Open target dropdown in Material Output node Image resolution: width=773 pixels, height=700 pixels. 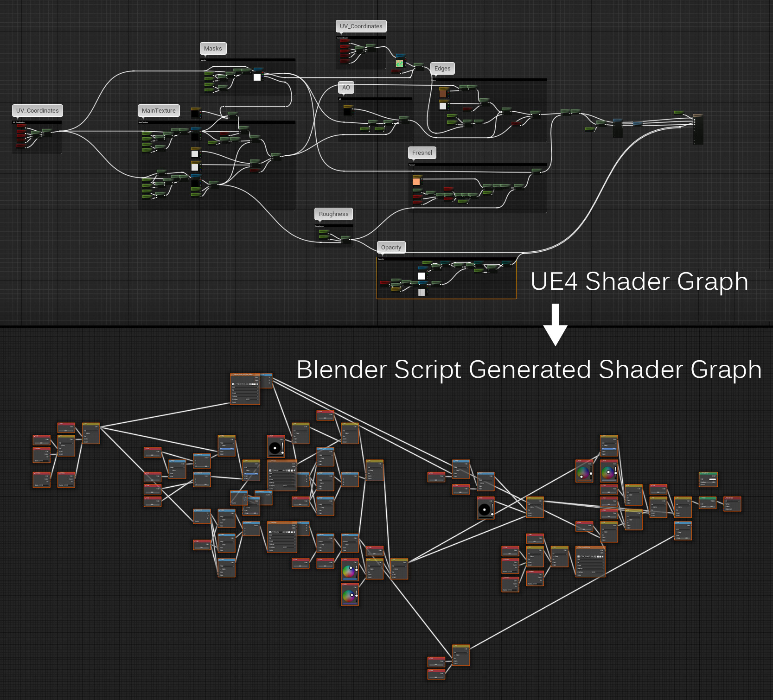(x=732, y=502)
